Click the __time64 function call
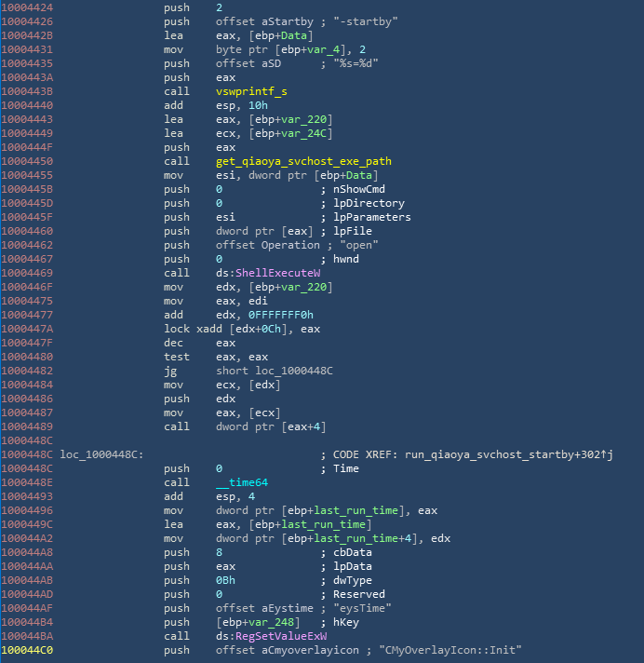The image size is (644, 663). tap(240, 482)
